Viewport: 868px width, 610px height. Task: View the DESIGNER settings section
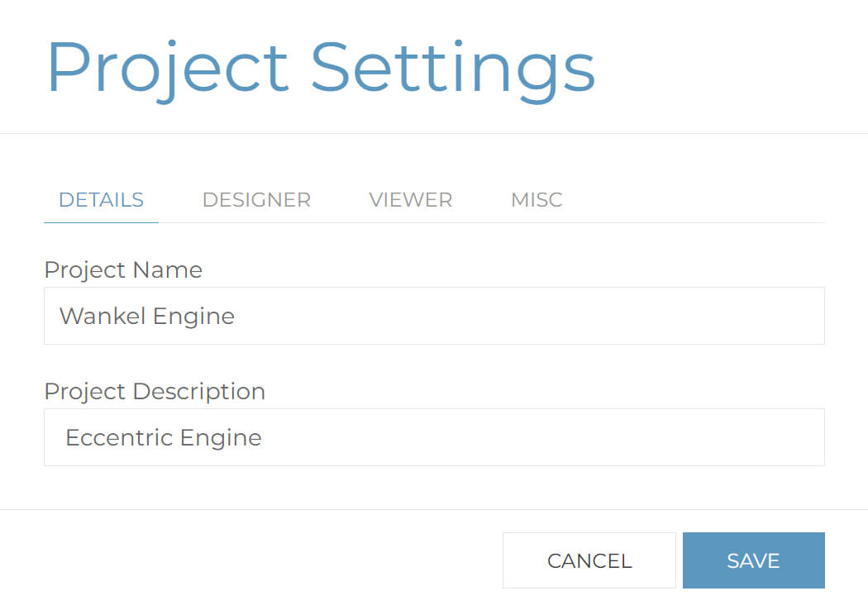point(256,199)
